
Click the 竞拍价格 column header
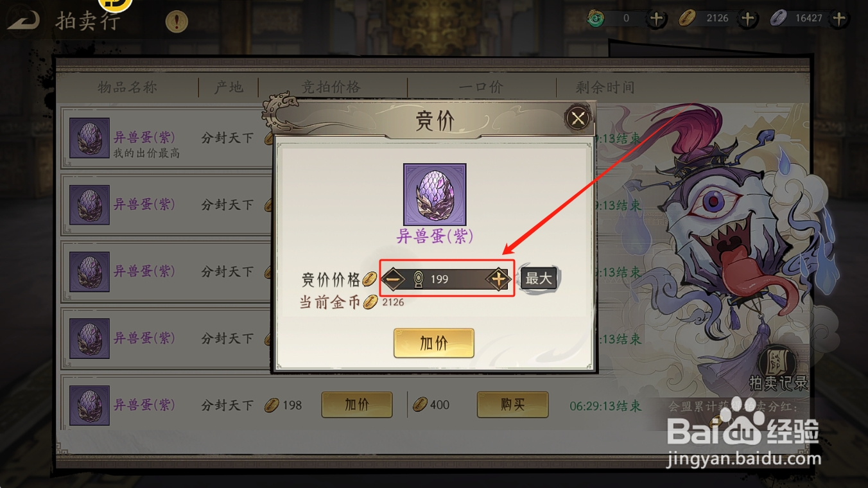pos(331,87)
